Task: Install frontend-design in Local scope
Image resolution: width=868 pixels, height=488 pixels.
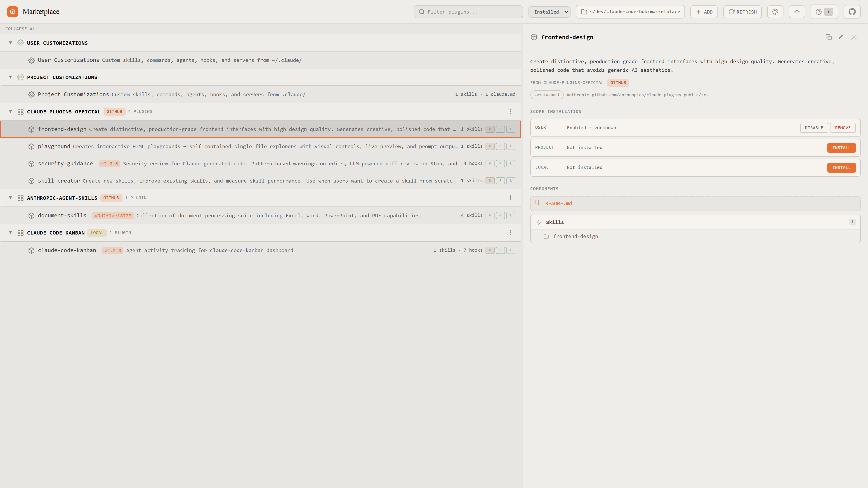Action: pyautogui.click(x=841, y=167)
